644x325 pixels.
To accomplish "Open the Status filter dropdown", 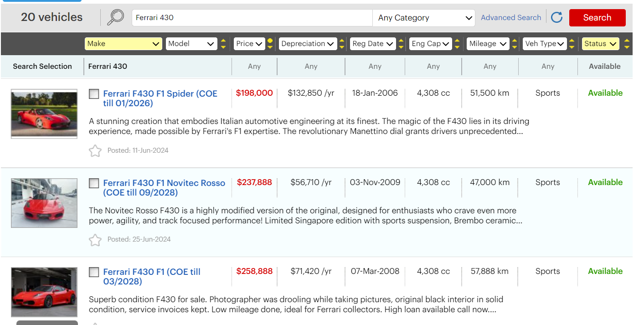I will tap(601, 44).
